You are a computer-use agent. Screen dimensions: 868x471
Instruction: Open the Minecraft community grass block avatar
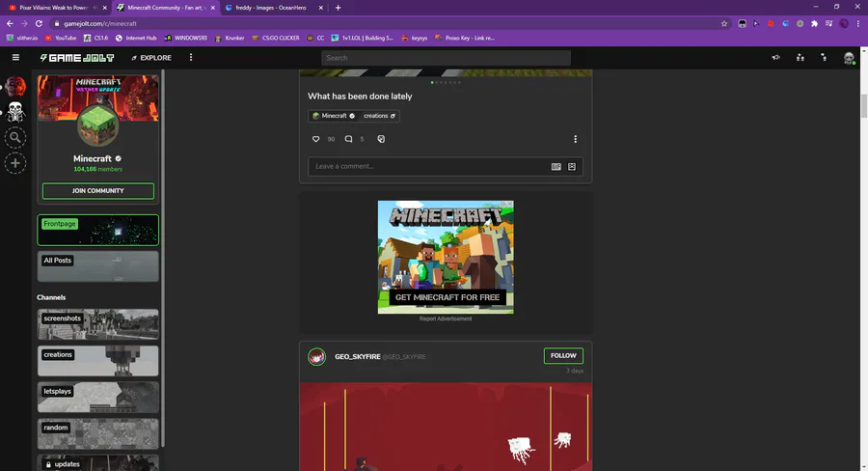pos(97,125)
